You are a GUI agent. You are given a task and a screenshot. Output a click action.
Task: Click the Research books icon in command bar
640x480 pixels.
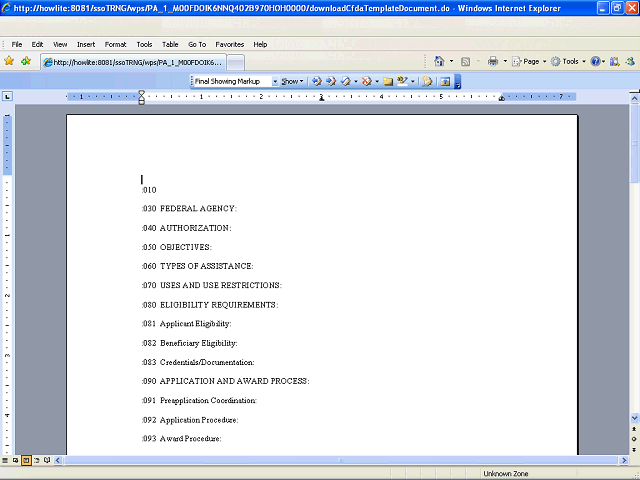(x=615, y=61)
